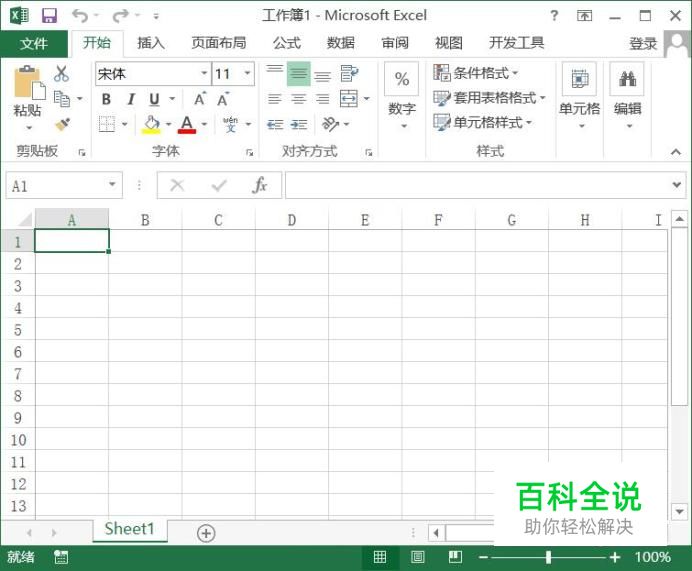
Task: Click the Copy icon in clipboard group
Action: tap(62, 99)
